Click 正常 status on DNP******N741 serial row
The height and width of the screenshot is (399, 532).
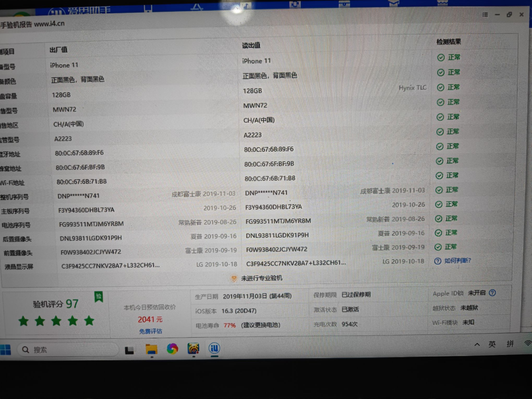452,190
